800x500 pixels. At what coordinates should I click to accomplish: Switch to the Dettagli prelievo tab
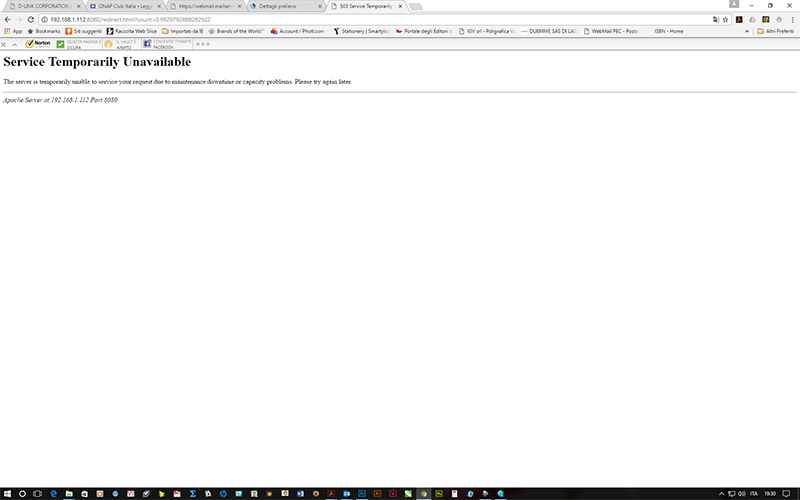[282, 6]
